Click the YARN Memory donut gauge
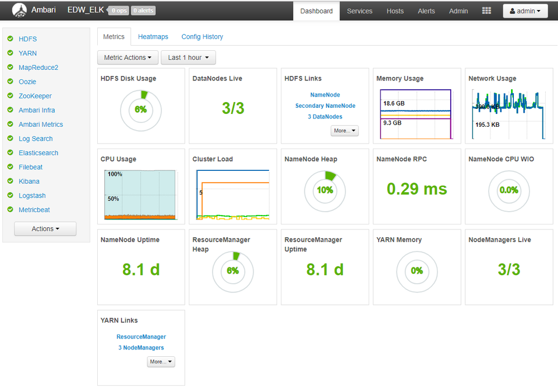The width and height of the screenshot is (558, 392). [x=417, y=271]
